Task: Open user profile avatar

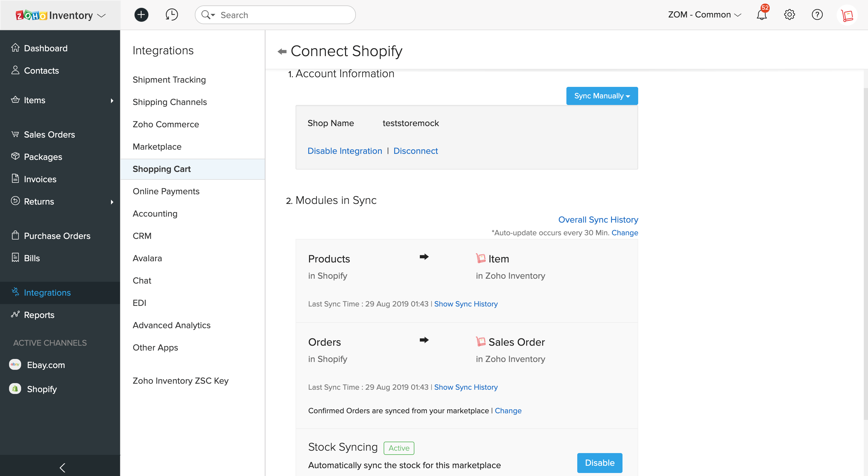Action: tap(847, 15)
